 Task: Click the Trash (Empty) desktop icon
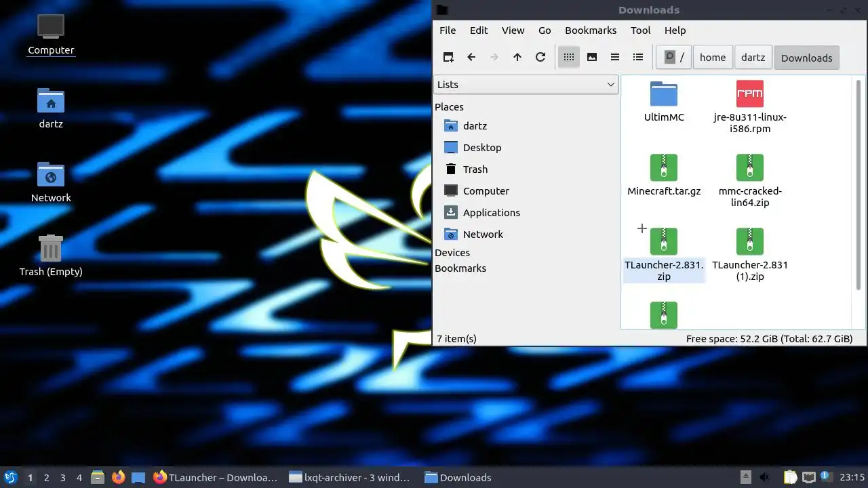pyautogui.click(x=51, y=256)
